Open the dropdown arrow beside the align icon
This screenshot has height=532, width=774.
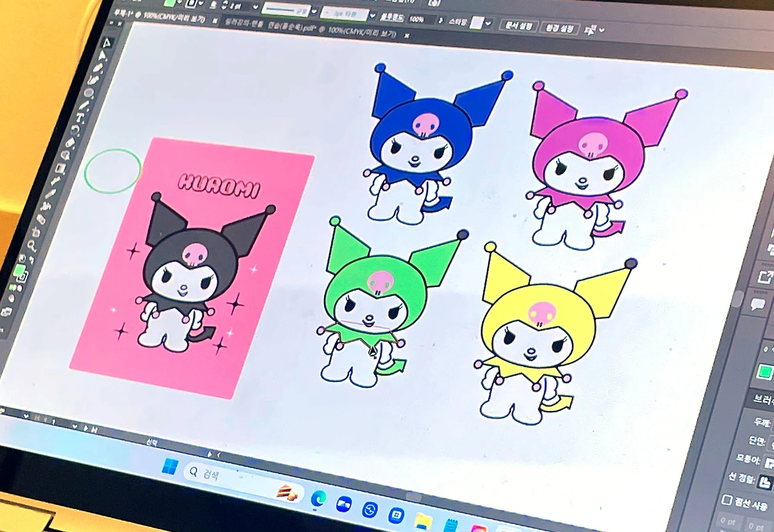(x=602, y=31)
